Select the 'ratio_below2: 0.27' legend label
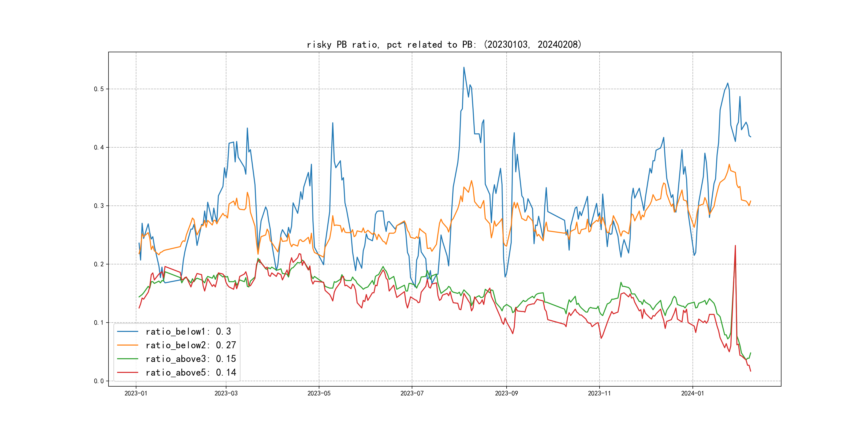Image resolution: width=868 pixels, height=434 pixels. (191, 345)
